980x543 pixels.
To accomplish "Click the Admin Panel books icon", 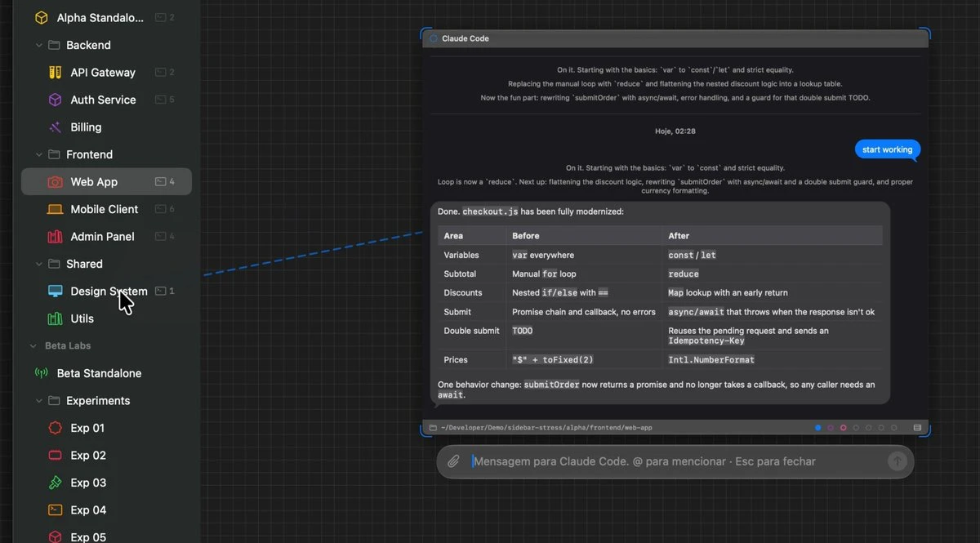I will click(x=55, y=237).
